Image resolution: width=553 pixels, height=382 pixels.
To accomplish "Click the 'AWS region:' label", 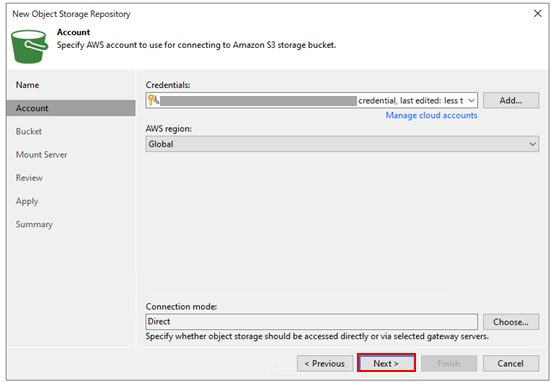I will click(169, 129).
